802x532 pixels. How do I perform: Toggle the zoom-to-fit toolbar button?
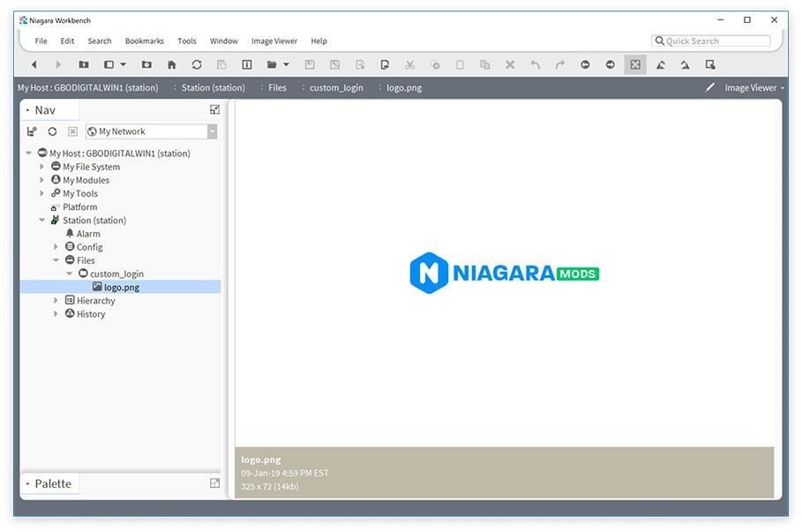click(x=635, y=65)
